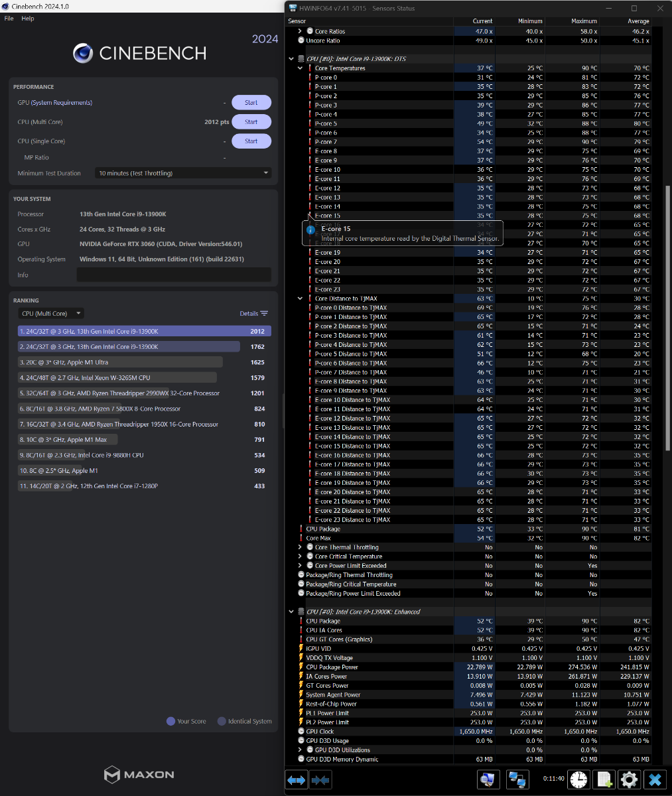
Task: Open the File menu in Cinebench
Action: coord(9,19)
